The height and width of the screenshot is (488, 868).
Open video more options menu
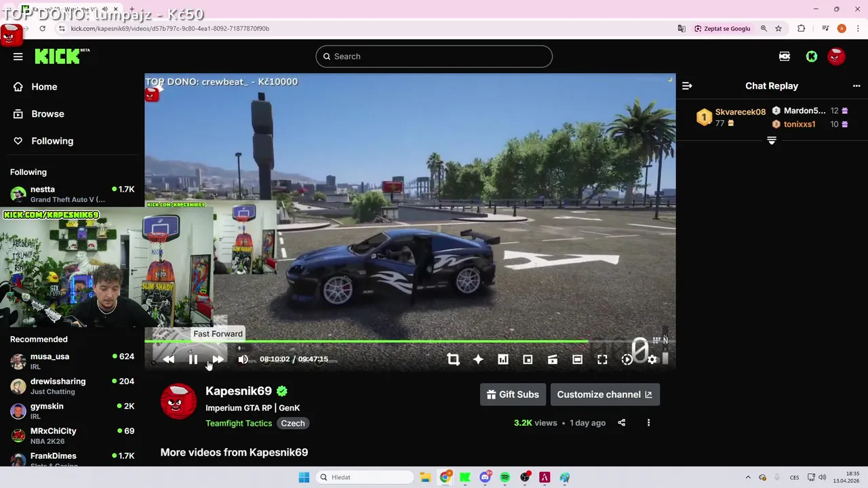click(x=648, y=423)
